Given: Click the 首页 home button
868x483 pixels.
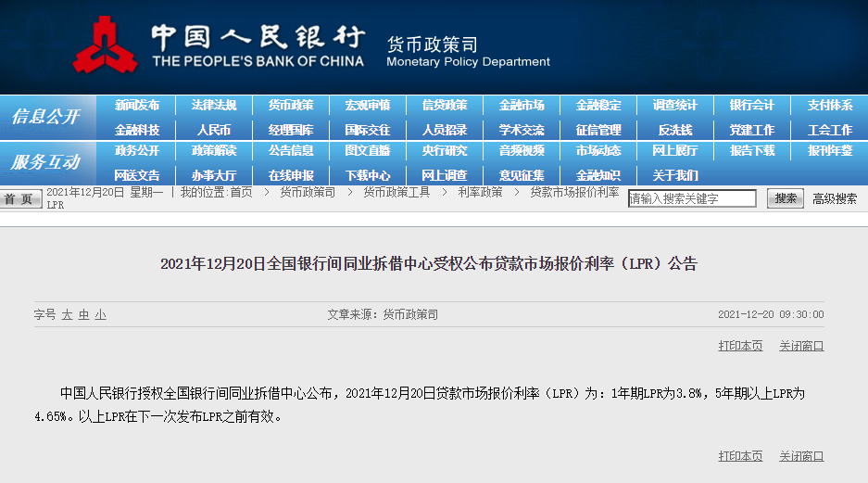Looking at the screenshot, I should coord(20,198).
